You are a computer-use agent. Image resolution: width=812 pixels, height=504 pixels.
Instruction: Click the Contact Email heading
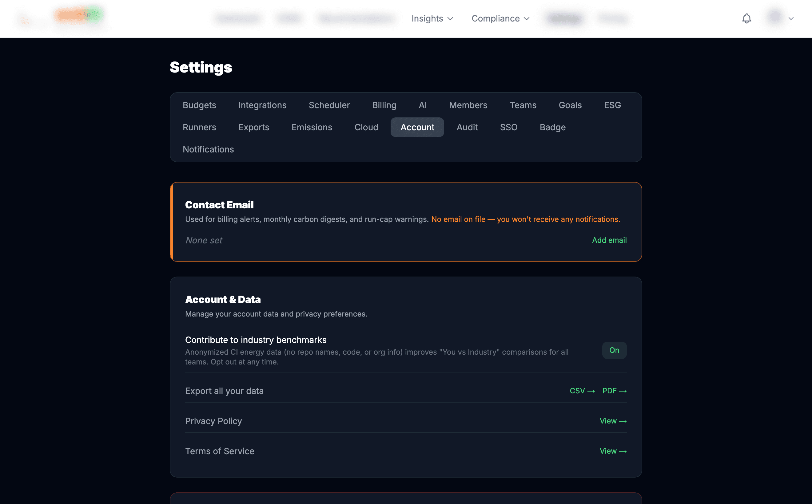coord(219,205)
